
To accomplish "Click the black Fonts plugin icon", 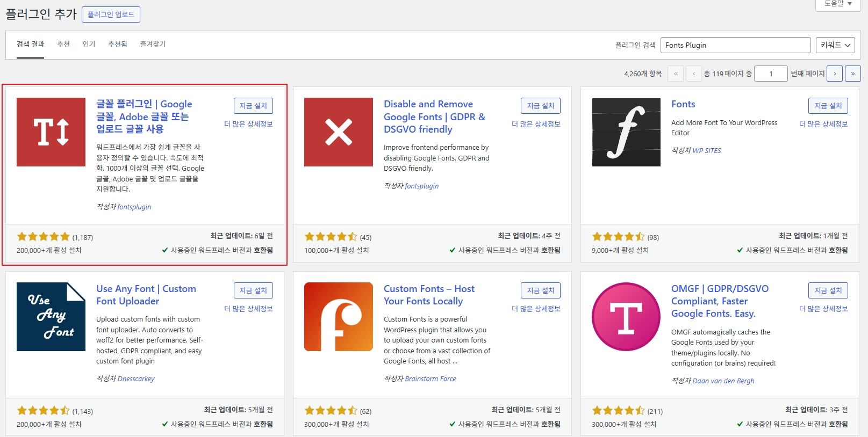I will 626,132.
